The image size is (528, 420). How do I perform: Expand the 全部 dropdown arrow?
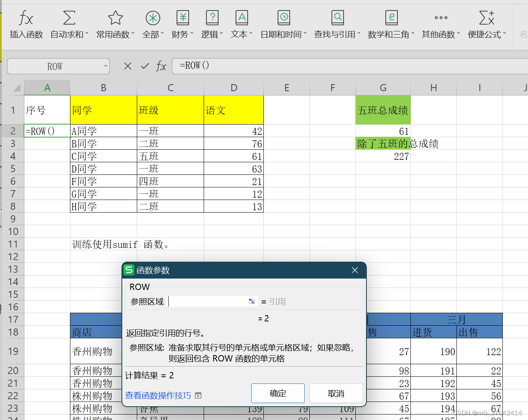point(162,34)
